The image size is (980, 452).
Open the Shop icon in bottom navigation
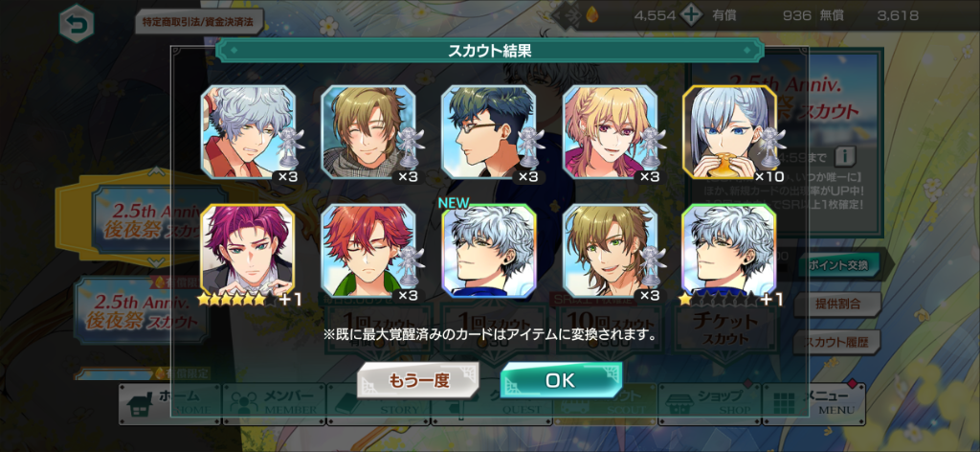[x=679, y=404]
